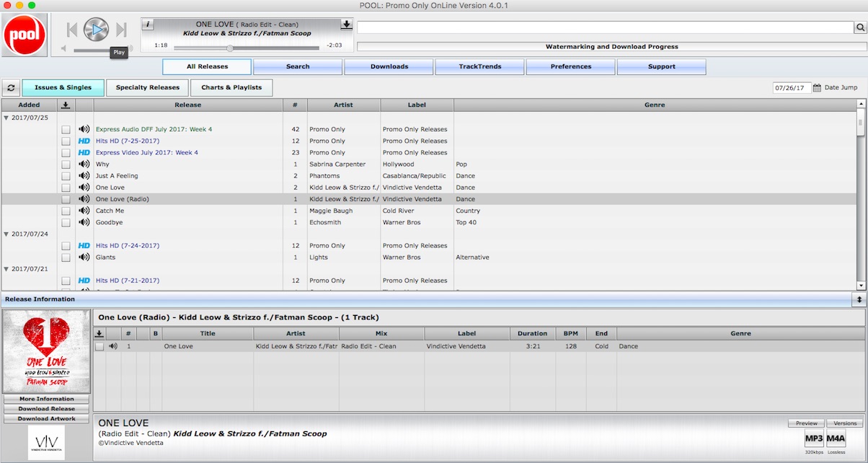Refresh the release list

(x=11, y=88)
